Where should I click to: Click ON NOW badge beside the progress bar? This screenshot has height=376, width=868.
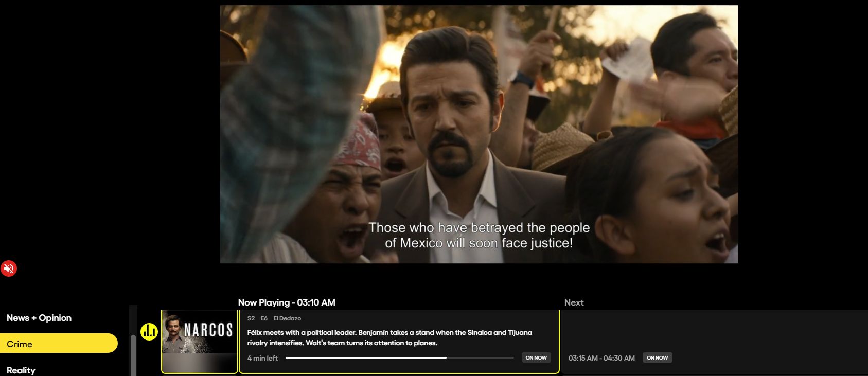click(536, 357)
